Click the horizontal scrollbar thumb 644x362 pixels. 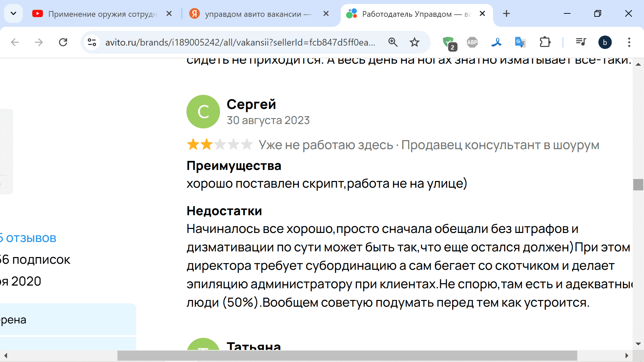(x=347, y=356)
